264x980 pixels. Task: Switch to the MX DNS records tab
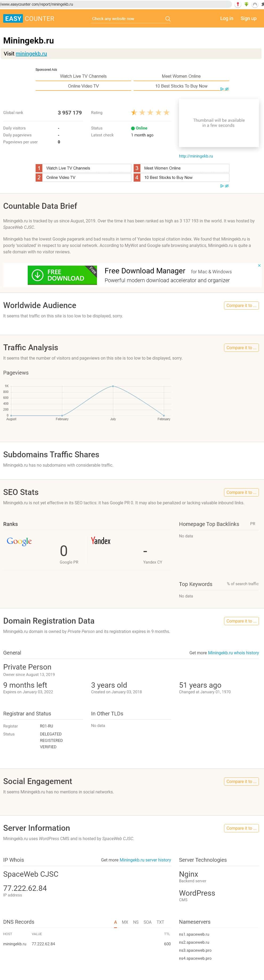(x=125, y=922)
